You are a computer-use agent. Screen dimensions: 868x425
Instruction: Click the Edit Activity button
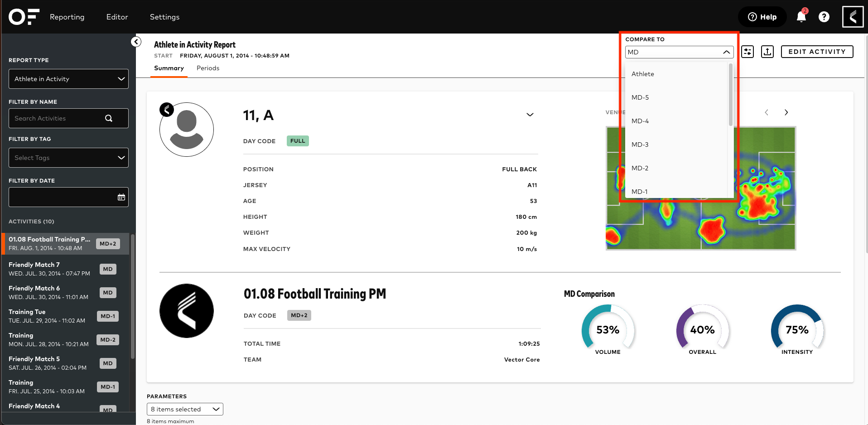point(816,52)
